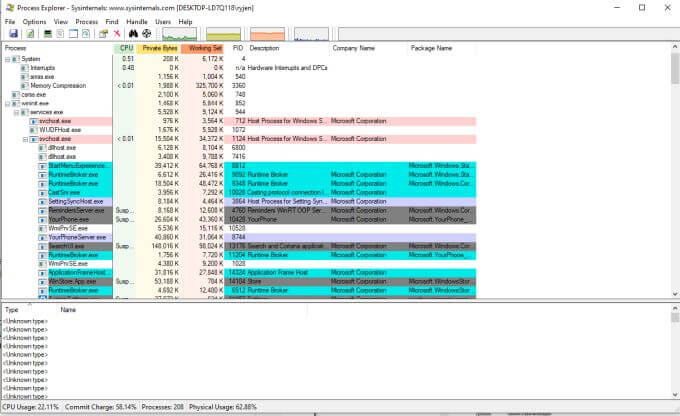Select the YourPhone.exe process row

[241, 219]
